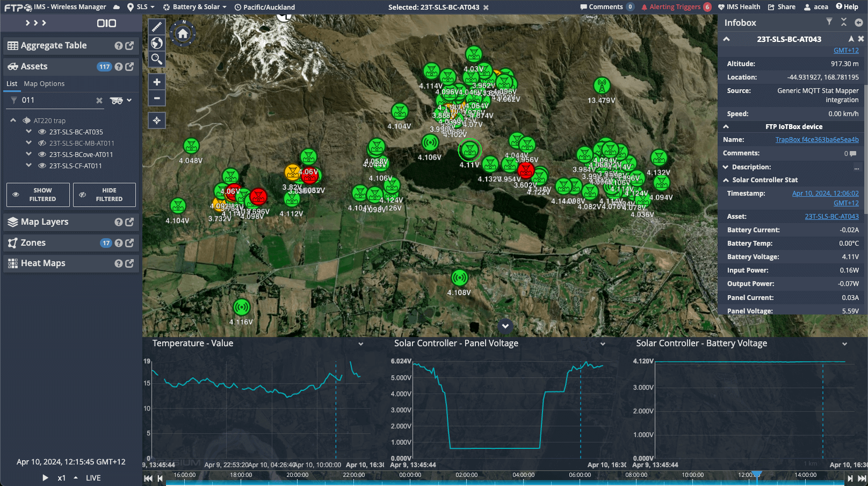Image resolution: width=868 pixels, height=486 pixels.
Task: Show hidden asset 23T-SLS-BC-MB-AT011
Action: click(42, 143)
